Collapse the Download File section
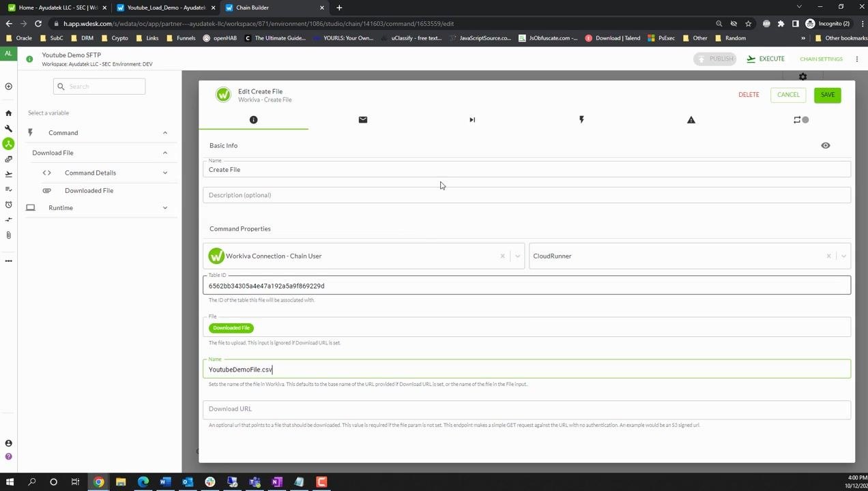Image resolution: width=868 pixels, height=491 pixels. (165, 153)
